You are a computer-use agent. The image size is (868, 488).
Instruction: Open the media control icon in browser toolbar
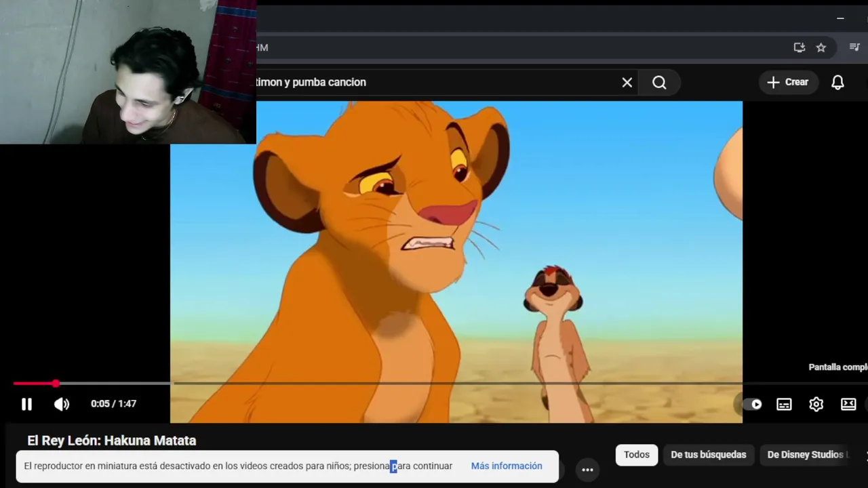tap(854, 47)
